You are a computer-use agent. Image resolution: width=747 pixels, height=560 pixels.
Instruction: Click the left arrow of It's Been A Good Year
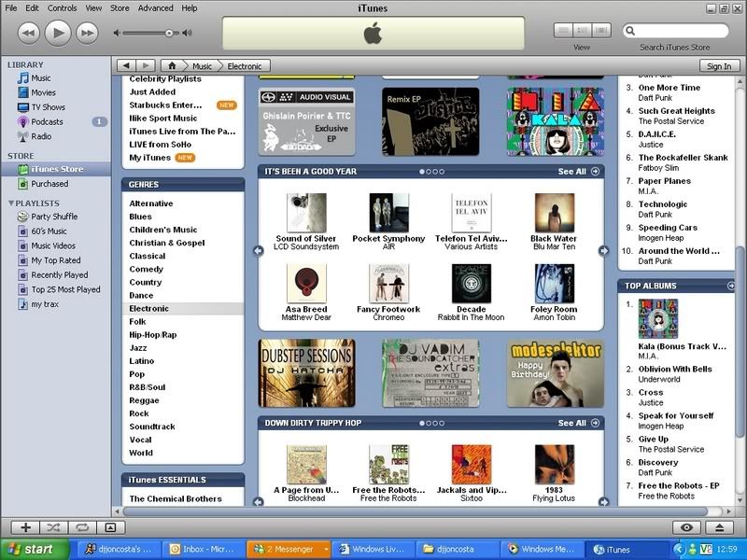pos(259,250)
